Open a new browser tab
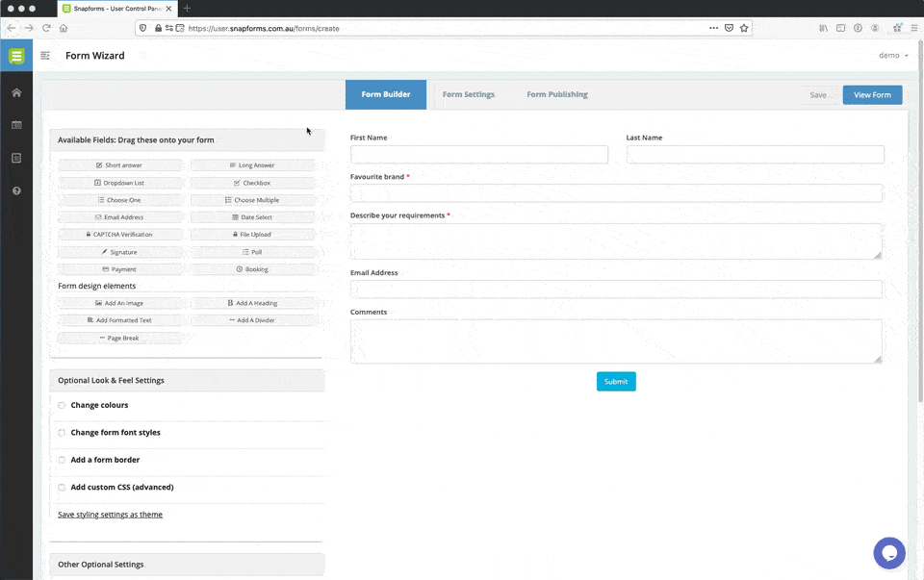The width and height of the screenshot is (924, 580). pos(187,9)
